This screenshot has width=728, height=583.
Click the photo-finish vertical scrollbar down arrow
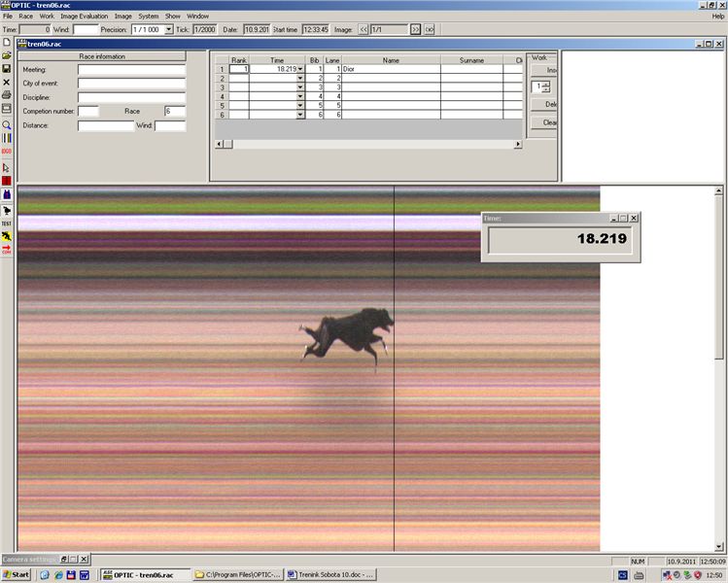718,547
